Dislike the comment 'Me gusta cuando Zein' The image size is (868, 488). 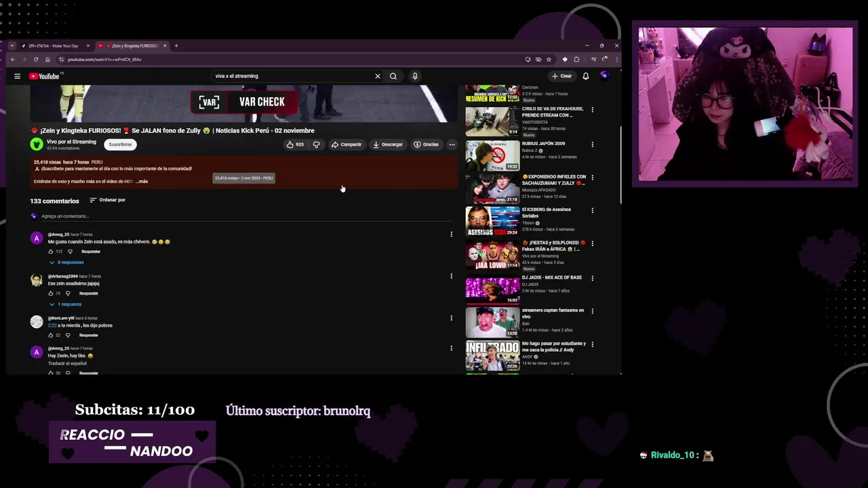tap(70, 251)
